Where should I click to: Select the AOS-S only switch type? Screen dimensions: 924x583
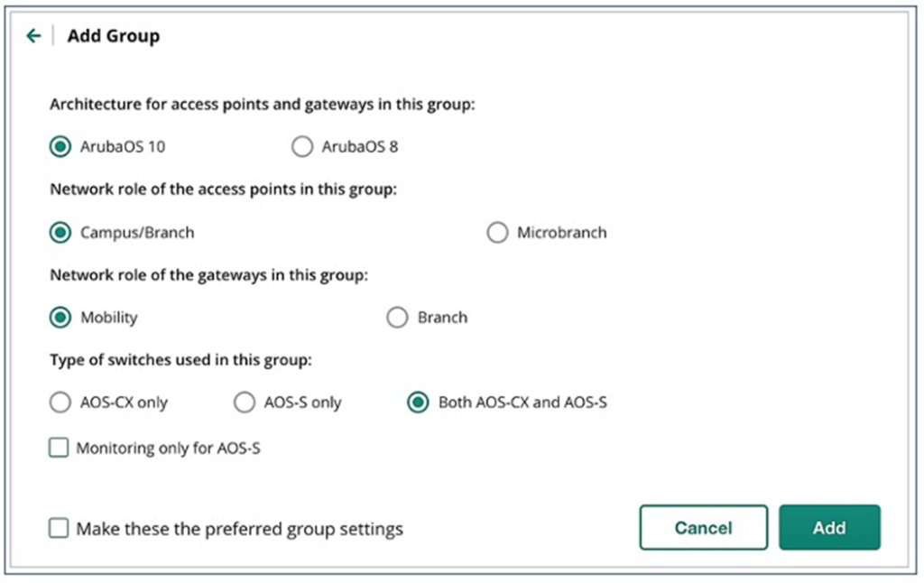tap(245, 403)
